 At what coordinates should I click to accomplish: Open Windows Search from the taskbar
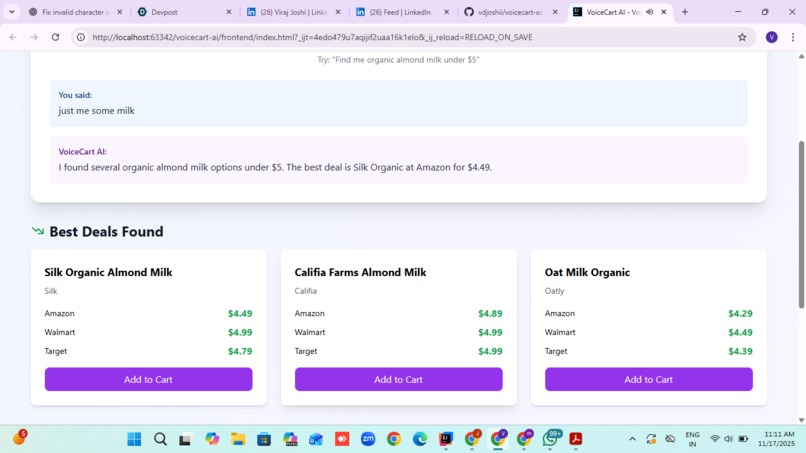(160, 439)
